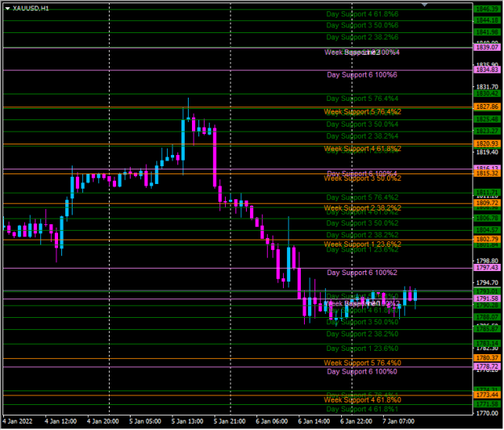The height and width of the screenshot is (430, 504).
Task: Click the pink 1839.07 price tag
Action: point(487,48)
